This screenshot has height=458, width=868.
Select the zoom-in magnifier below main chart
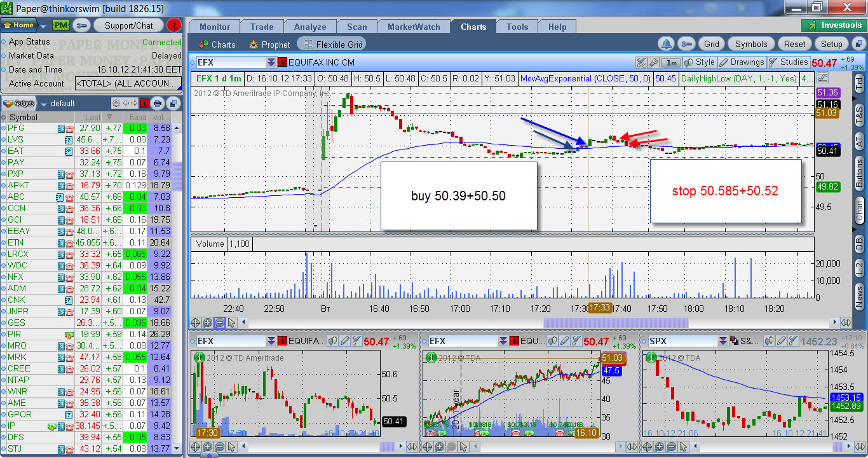207,323
